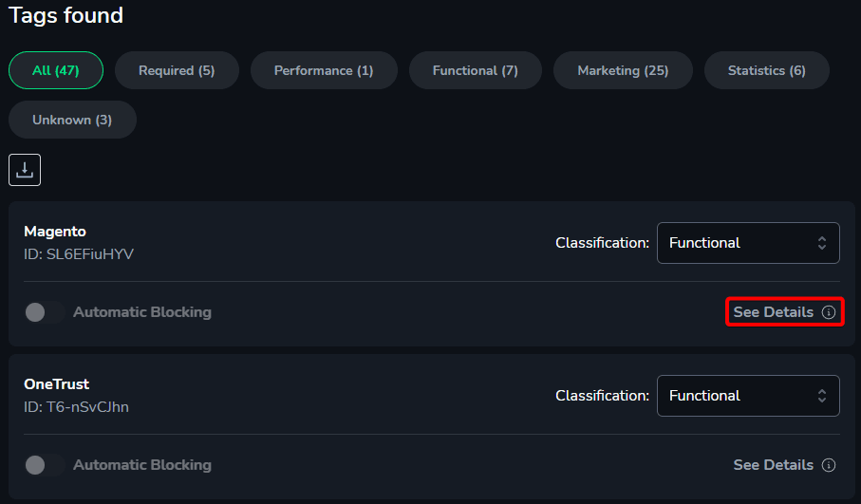The width and height of the screenshot is (861, 504).
Task: Click the info icon in OneTrust's See Details
Action: [828, 465]
